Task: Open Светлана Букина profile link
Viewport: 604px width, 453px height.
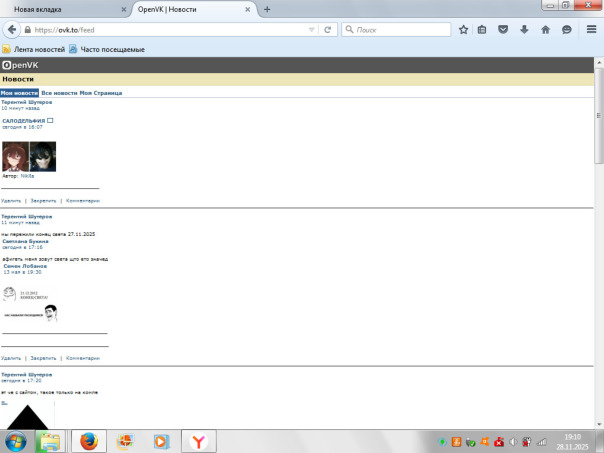Action: click(x=25, y=241)
